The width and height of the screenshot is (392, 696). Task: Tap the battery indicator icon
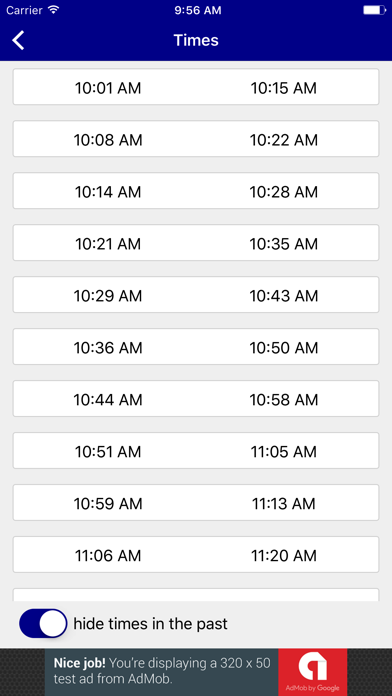[x=374, y=10]
